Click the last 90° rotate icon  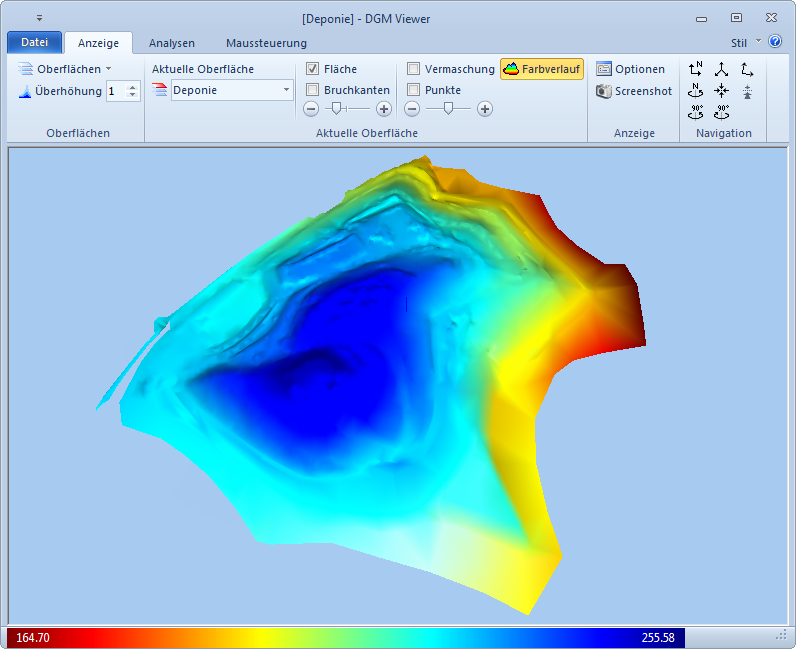coord(721,112)
